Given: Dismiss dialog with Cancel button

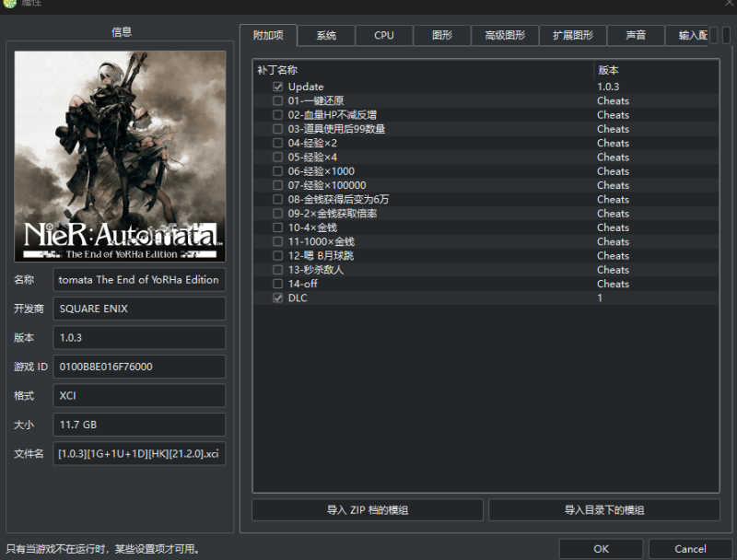Looking at the screenshot, I should [690, 549].
